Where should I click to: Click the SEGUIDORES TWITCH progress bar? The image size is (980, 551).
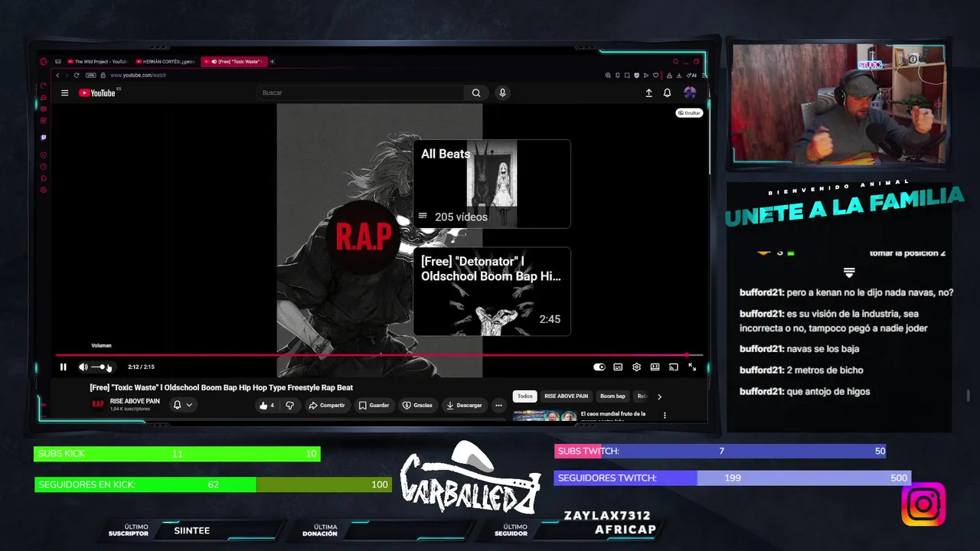(x=732, y=478)
